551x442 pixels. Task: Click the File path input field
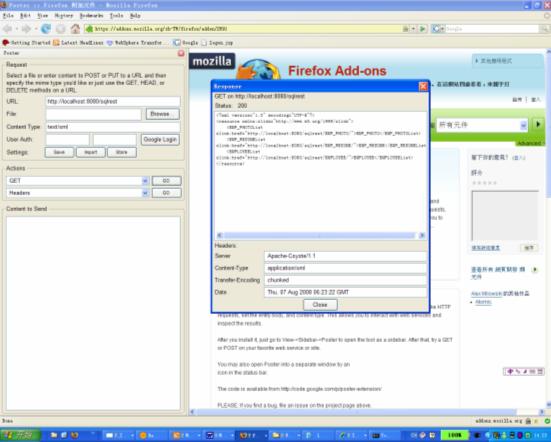[x=93, y=114]
